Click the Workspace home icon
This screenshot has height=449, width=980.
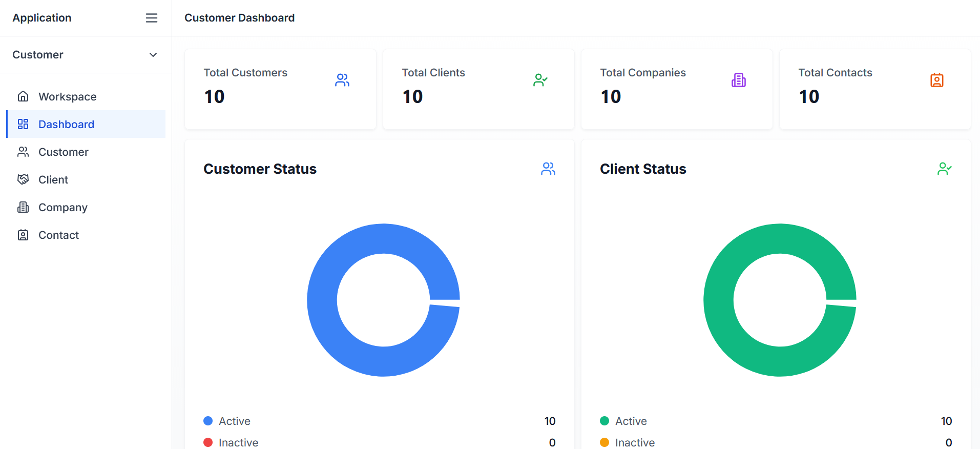[x=23, y=96]
